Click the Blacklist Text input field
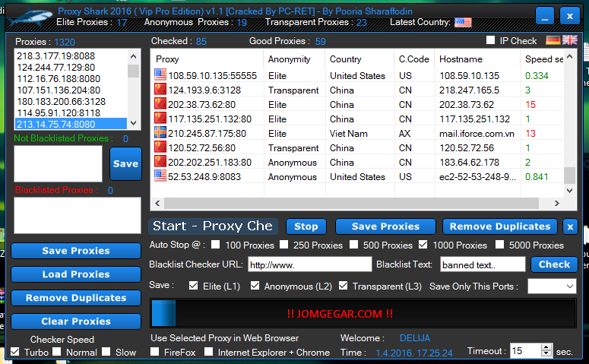This screenshot has height=364, width=589. [483, 264]
